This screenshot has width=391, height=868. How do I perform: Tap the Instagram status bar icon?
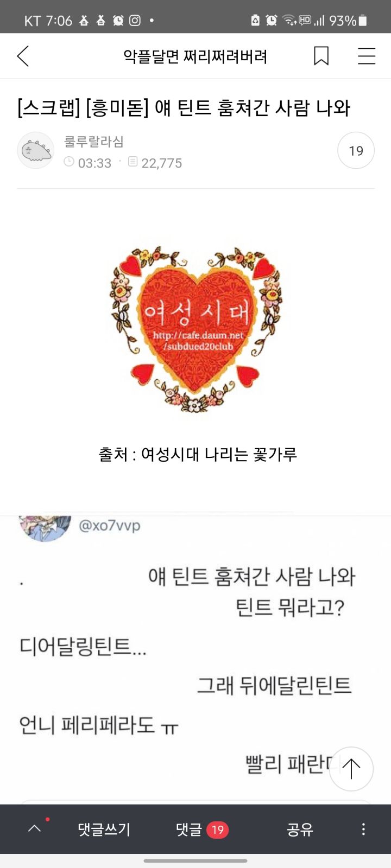135,20
